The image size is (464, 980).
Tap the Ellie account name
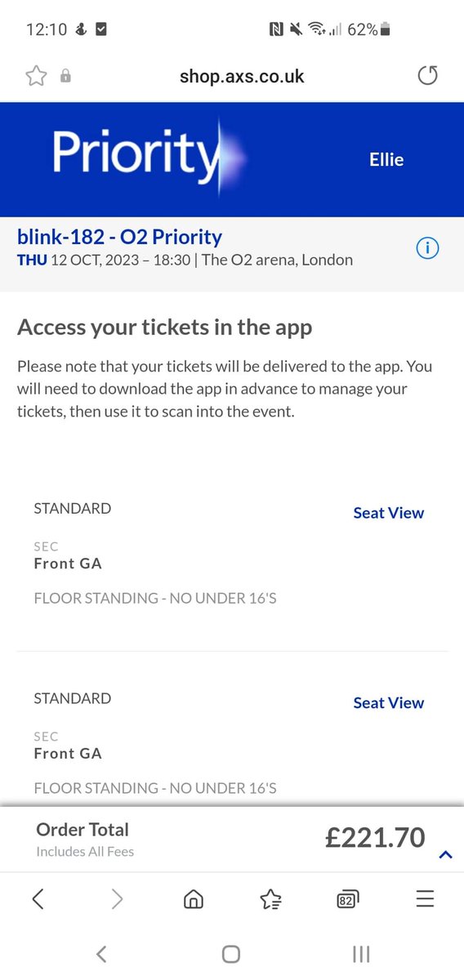pos(386,160)
